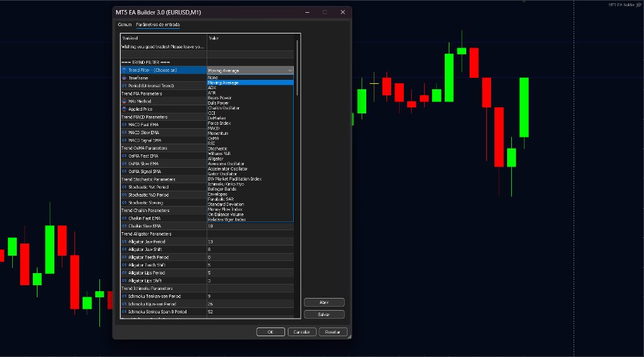Select Parabolic SAR from the list

(250, 199)
